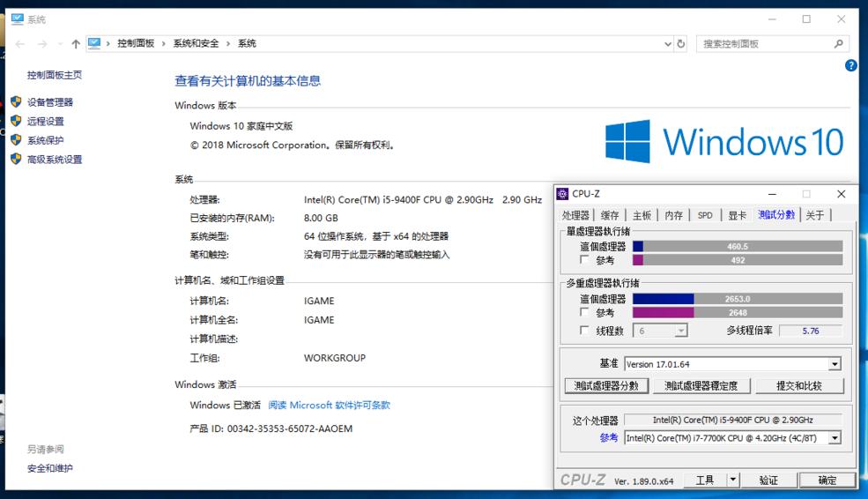Switch to the SPD tab
868x499 pixels.
[x=705, y=215]
